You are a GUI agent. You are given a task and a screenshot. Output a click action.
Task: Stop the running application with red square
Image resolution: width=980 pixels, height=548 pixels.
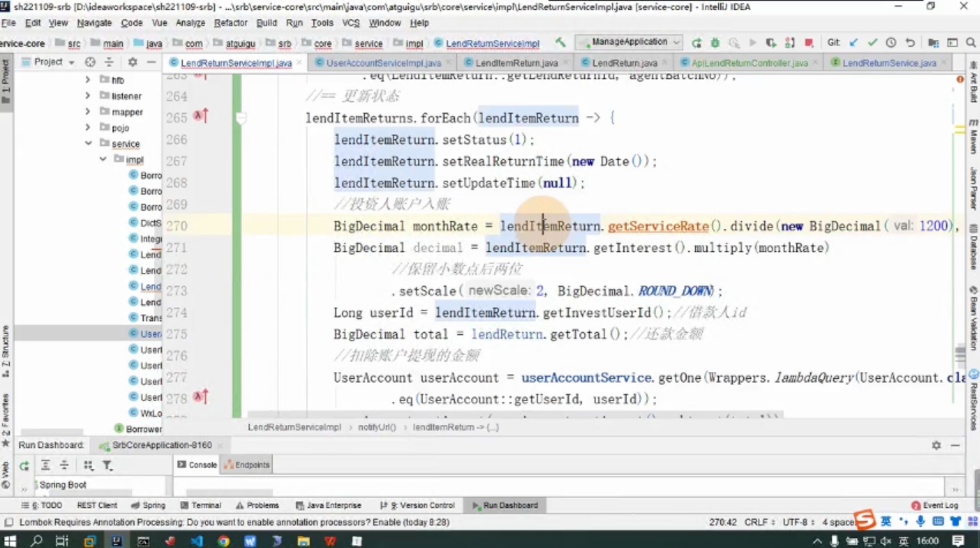pos(809,43)
